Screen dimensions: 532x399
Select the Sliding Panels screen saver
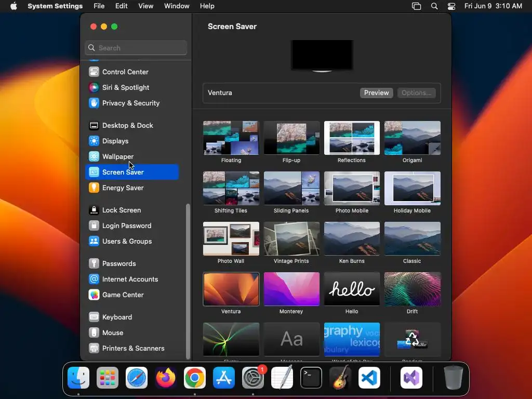point(291,188)
